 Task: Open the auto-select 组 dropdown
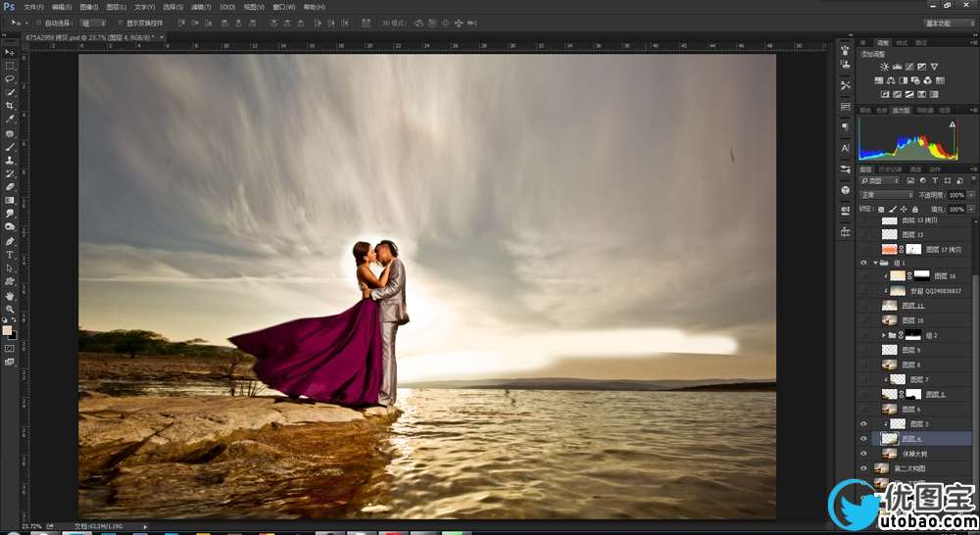click(93, 24)
